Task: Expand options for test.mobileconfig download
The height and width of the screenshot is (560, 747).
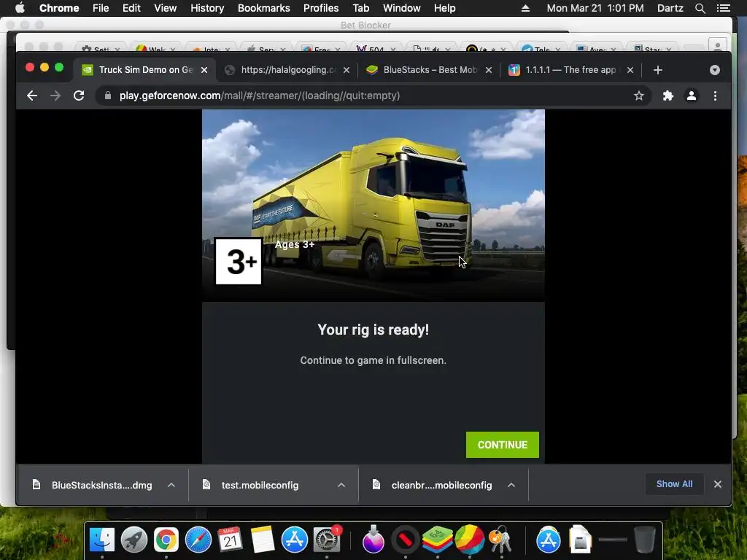Action: pyautogui.click(x=341, y=485)
